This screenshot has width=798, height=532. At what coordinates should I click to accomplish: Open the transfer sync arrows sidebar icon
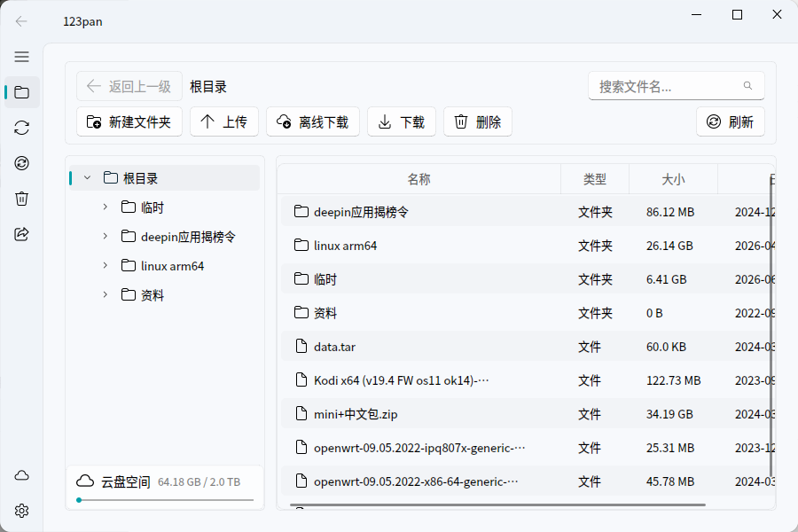pyautogui.click(x=21, y=128)
